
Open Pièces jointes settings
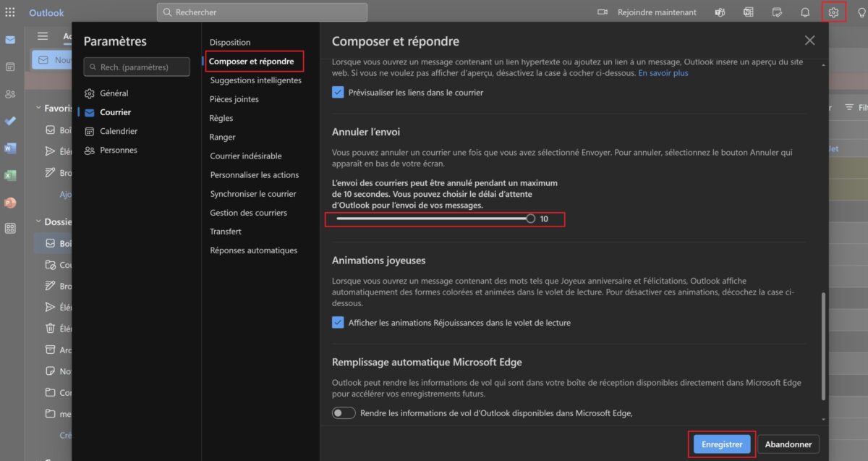pyautogui.click(x=234, y=99)
